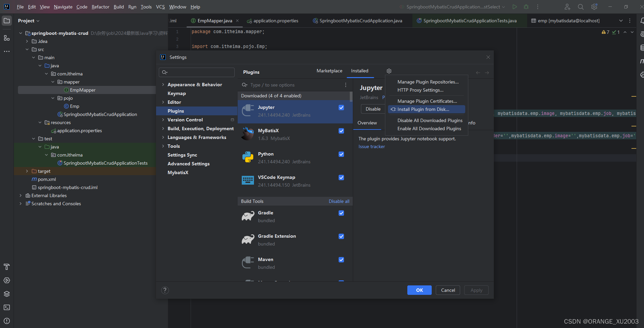Expand Appearance & Behavior settings category
644x328 pixels.
pyautogui.click(x=163, y=85)
